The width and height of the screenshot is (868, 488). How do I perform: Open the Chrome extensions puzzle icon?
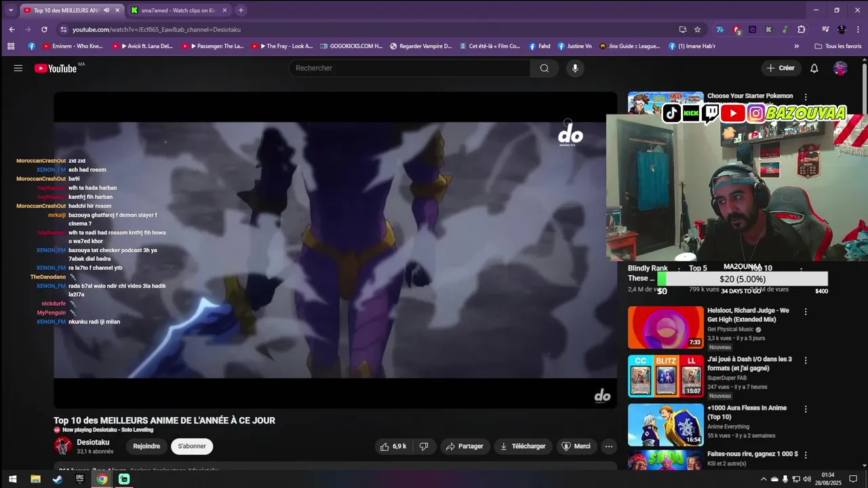pyautogui.click(x=802, y=29)
